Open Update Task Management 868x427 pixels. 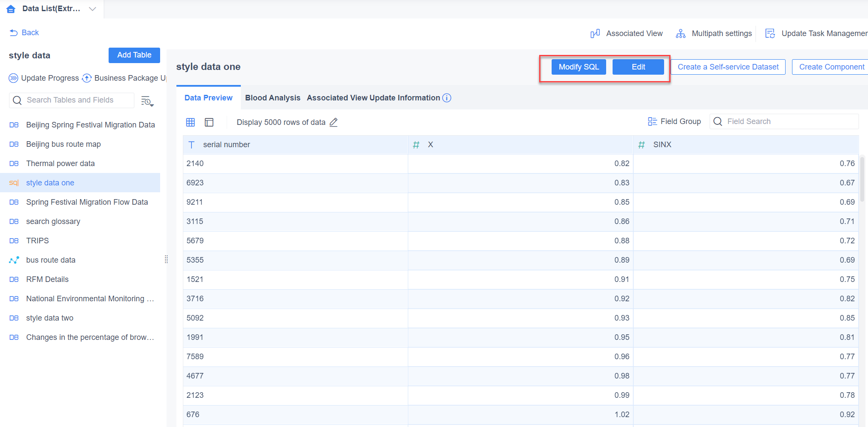tap(816, 33)
